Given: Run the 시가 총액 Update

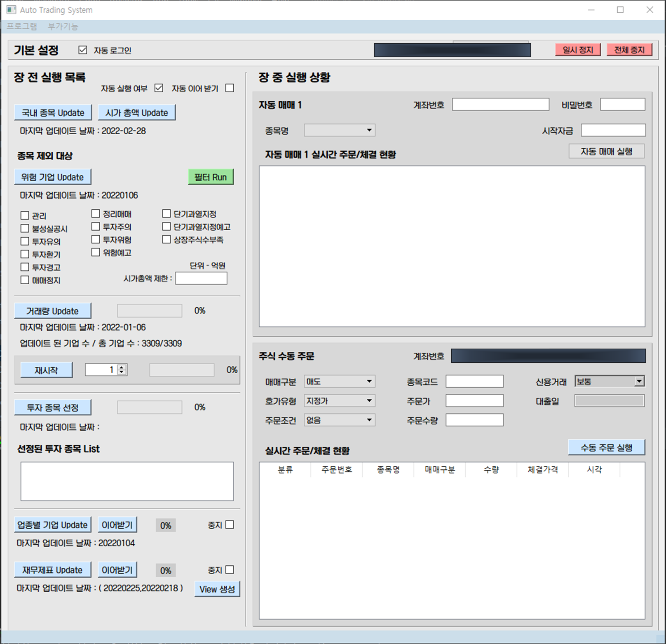Looking at the screenshot, I should [136, 112].
